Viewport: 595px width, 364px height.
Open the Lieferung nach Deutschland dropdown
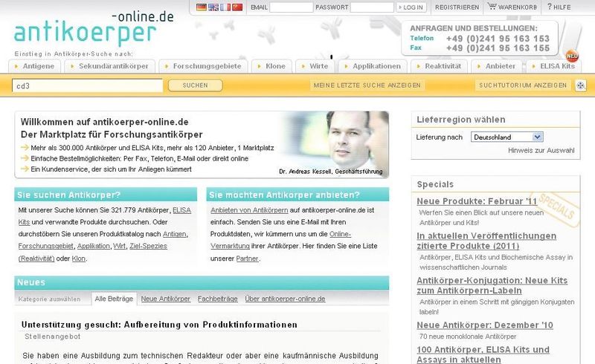[507, 137]
